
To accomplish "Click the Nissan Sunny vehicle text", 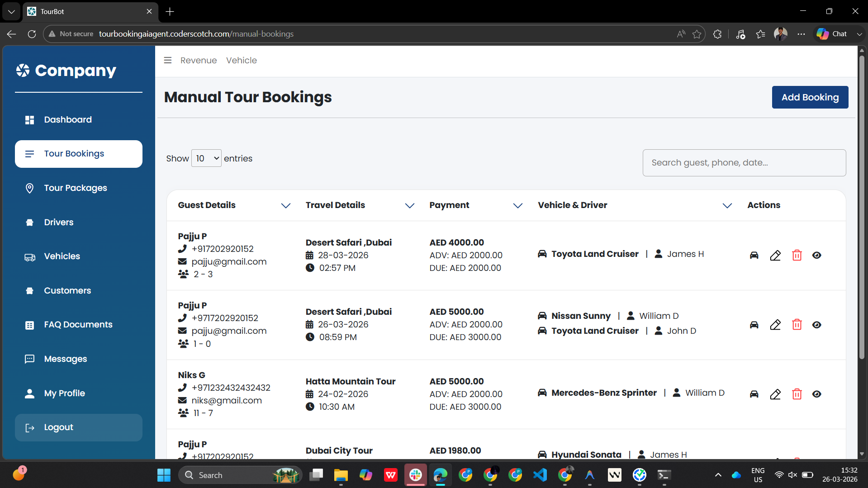I will (x=581, y=316).
